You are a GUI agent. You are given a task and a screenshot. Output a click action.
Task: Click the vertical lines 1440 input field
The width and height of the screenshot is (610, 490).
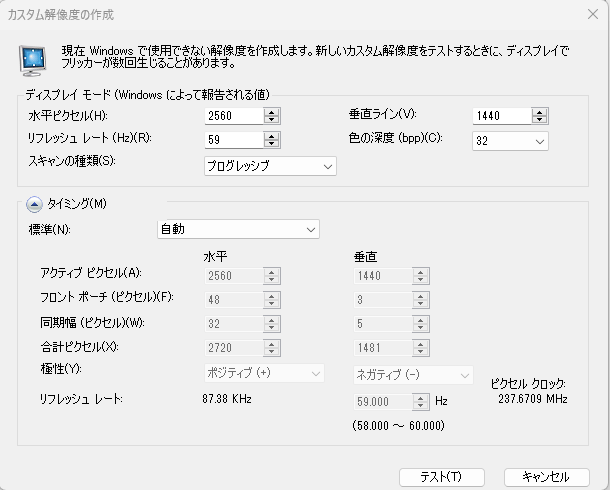pyautogui.click(x=502, y=116)
